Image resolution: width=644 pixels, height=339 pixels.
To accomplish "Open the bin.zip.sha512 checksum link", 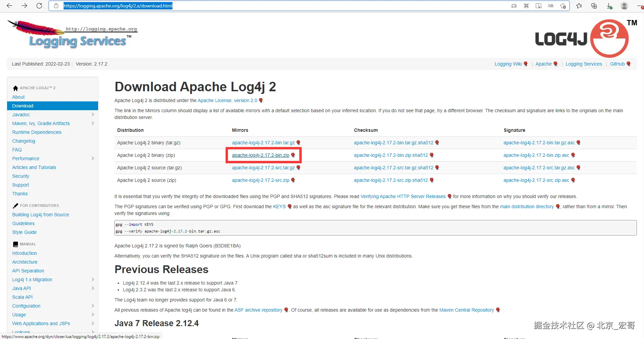I will tap(391, 155).
